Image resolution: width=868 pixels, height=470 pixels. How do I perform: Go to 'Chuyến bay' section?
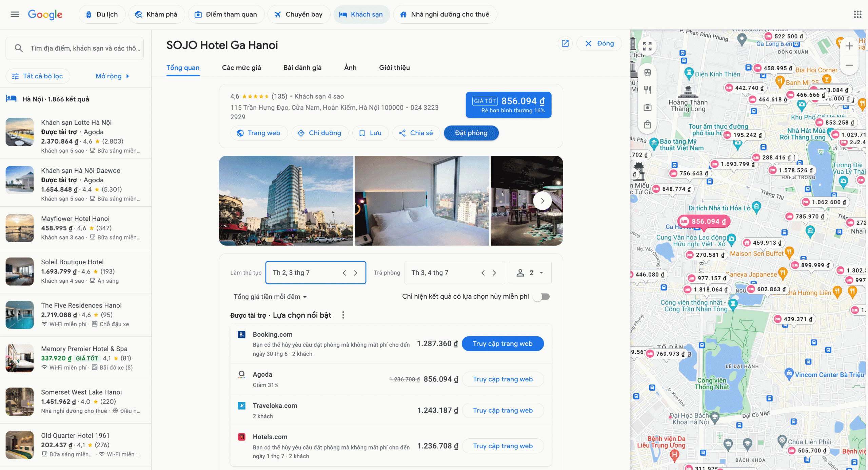(299, 14)
